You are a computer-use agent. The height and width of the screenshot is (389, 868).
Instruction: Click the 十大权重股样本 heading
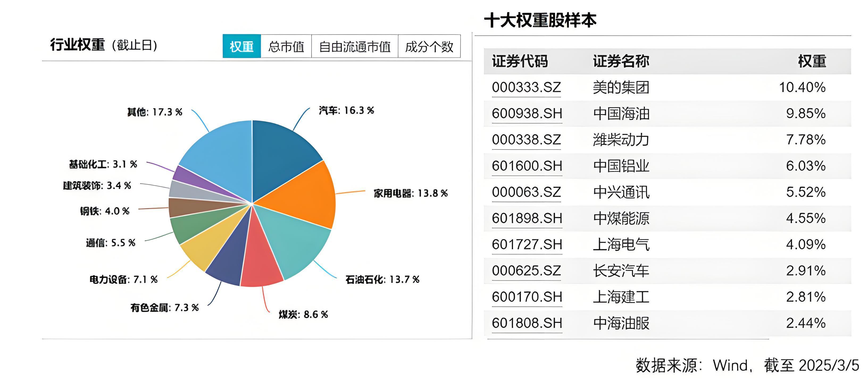click(540, 20)
